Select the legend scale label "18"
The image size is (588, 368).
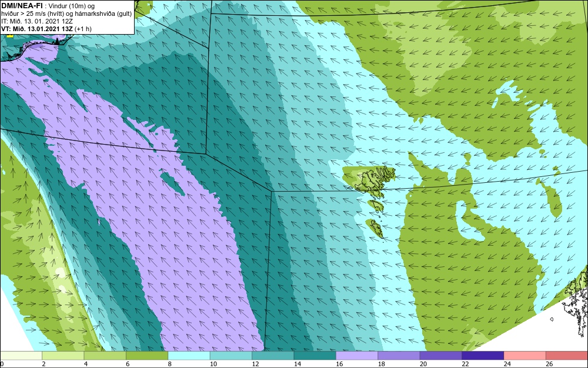coord(382,364)
